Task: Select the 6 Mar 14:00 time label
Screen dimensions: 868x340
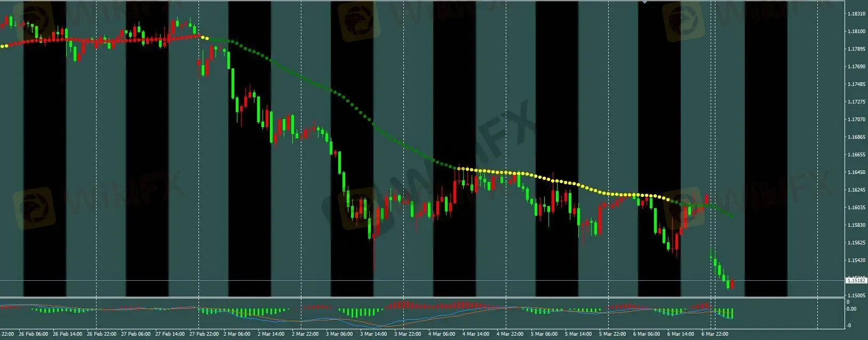Action: coord(681,334)
